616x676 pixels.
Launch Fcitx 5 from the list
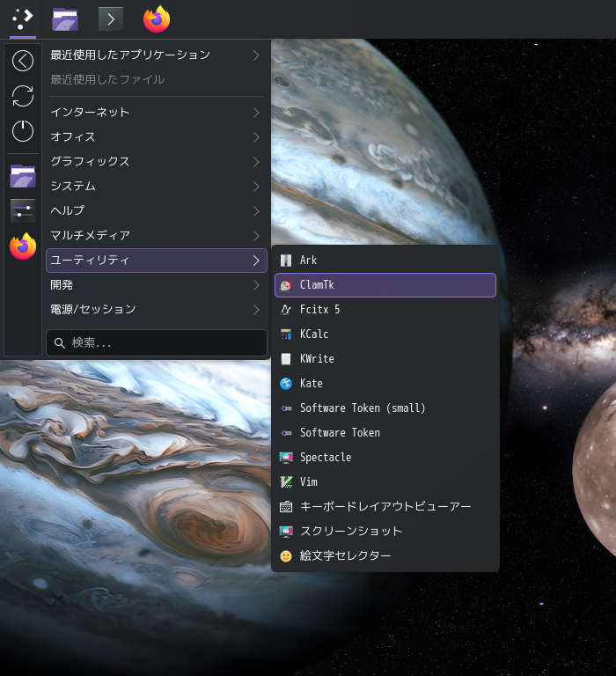[x=385, y=310]
